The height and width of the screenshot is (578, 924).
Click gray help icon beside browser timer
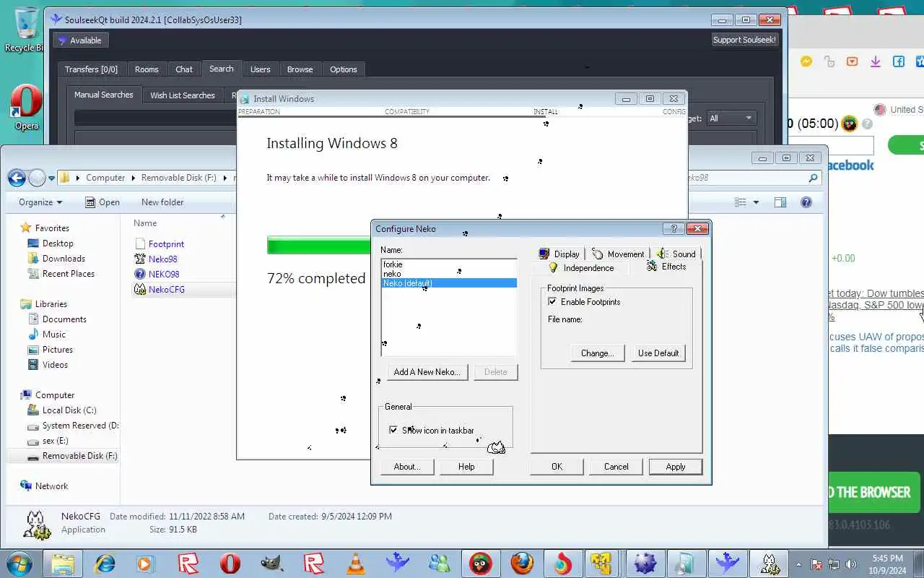pyautogui.click(x=867, y=124)
